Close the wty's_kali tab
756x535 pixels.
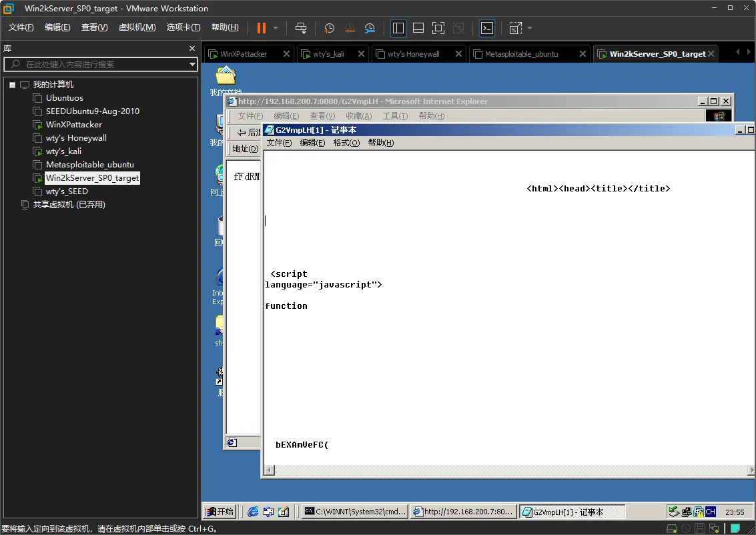(x=361, y=54)
